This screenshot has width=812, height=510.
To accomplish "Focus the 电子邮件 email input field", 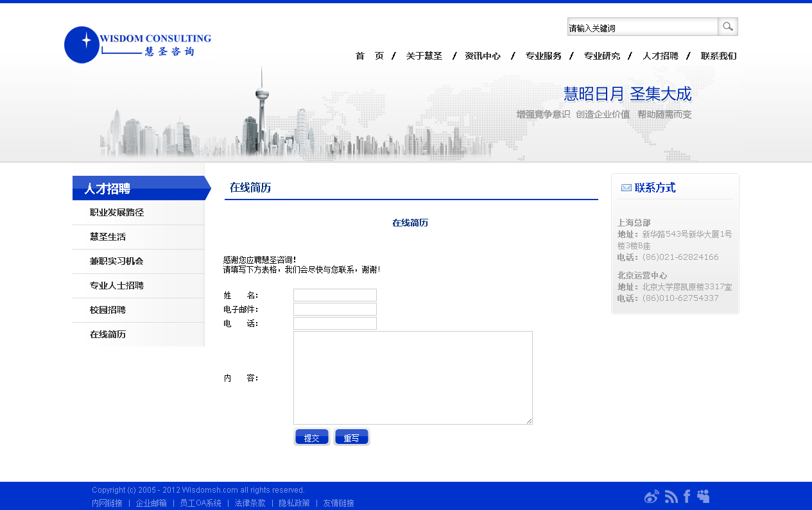I will click(334, 309).
